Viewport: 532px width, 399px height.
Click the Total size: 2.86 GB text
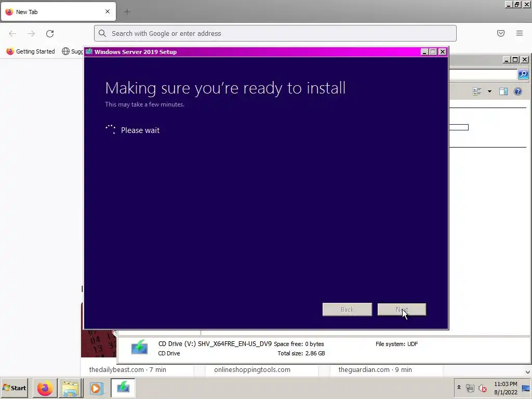pos(301,353)
